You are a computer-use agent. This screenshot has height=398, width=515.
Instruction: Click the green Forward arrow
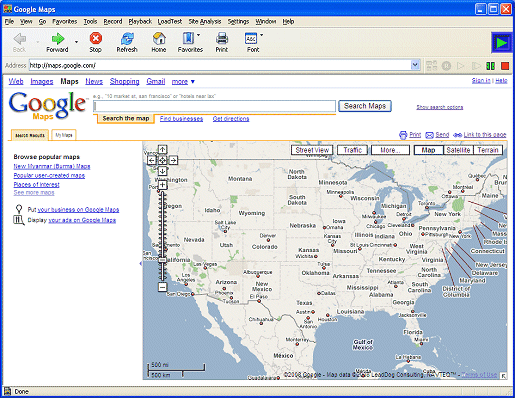click(x=58, y=38)
